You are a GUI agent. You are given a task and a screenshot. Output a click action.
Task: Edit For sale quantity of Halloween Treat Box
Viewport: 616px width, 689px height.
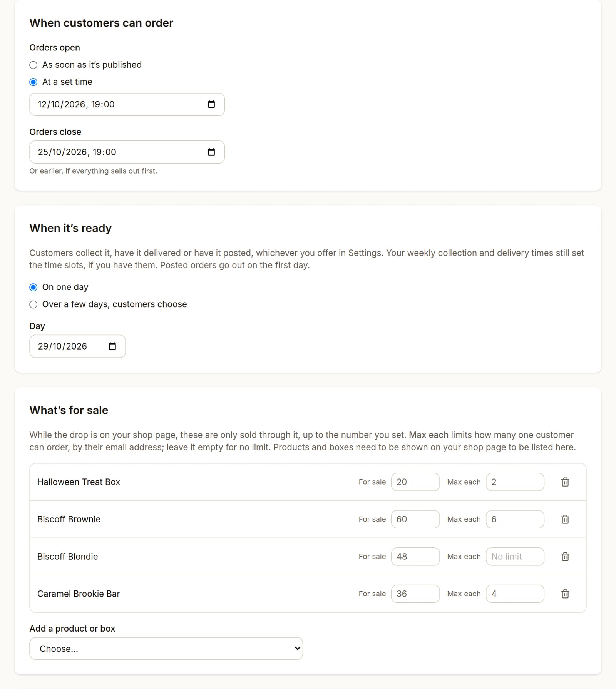(x=415, y=482)
